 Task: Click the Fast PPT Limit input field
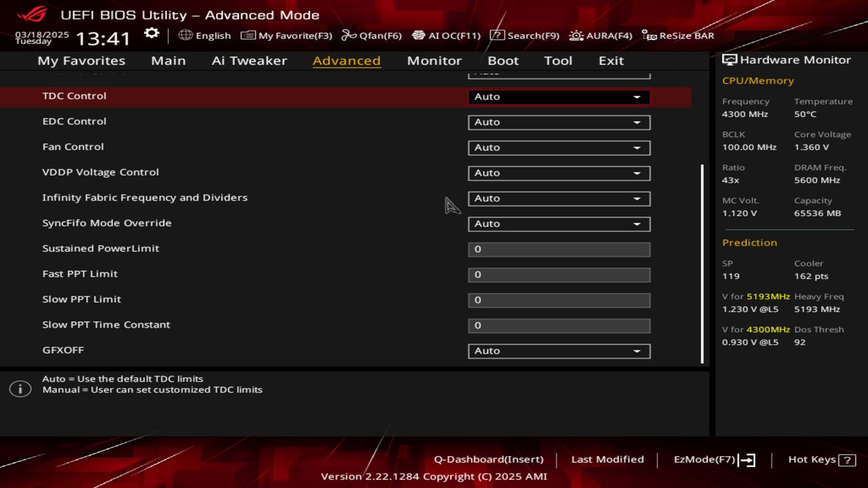tap(559, 274)
